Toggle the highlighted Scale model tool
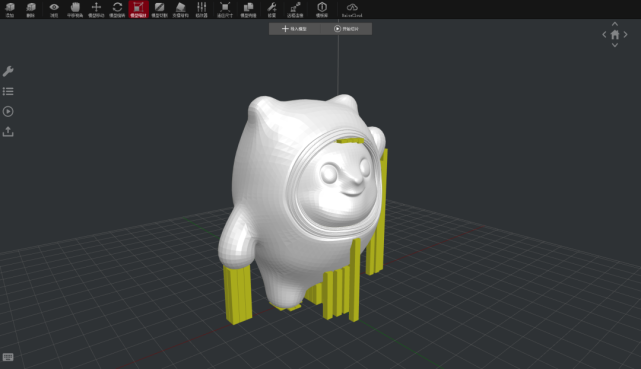The width and height of the screenshot is (641, 369). (x=138, y=9)
